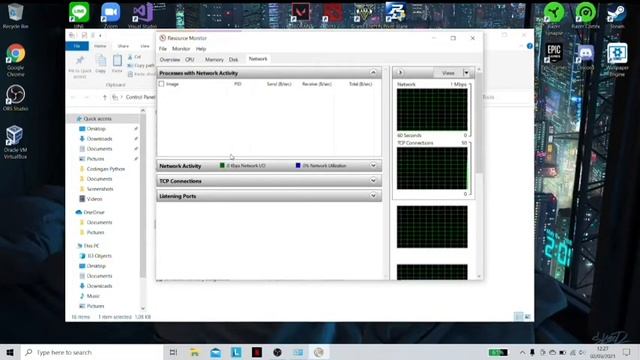The height and width of the screenshot is (360, 640).
Task: Open the Recycle Bin on the desktop
Action: tap(16, 16)
